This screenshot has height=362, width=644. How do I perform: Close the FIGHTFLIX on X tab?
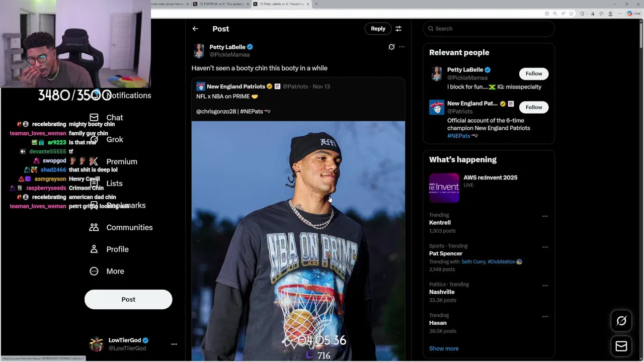coord(248,4)
